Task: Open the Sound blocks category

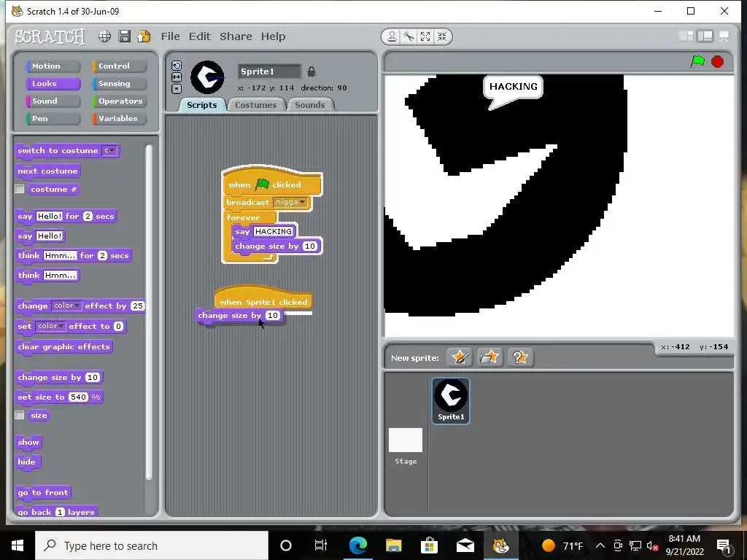Action: [53, 101]
